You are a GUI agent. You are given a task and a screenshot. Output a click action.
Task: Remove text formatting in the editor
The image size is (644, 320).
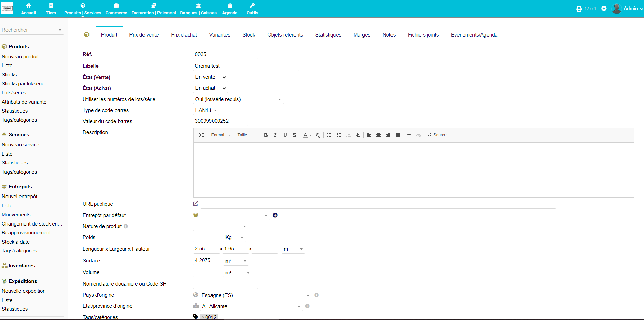coord(318,135)
